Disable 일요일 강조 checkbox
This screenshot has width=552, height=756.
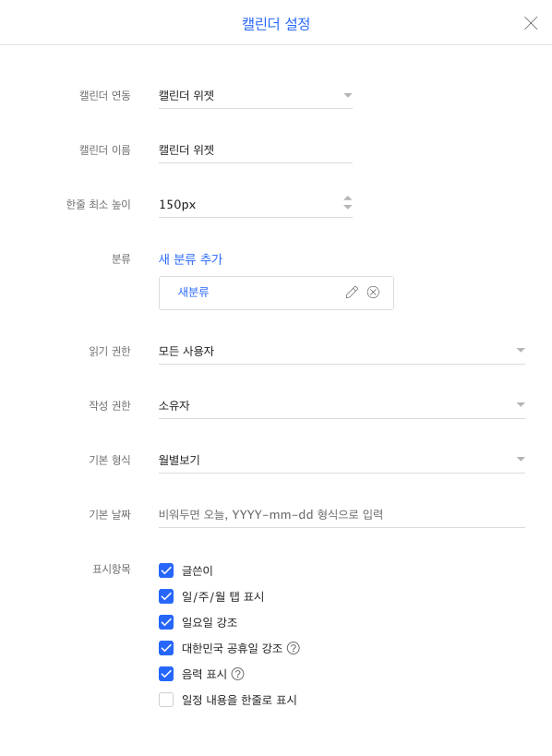166,622
